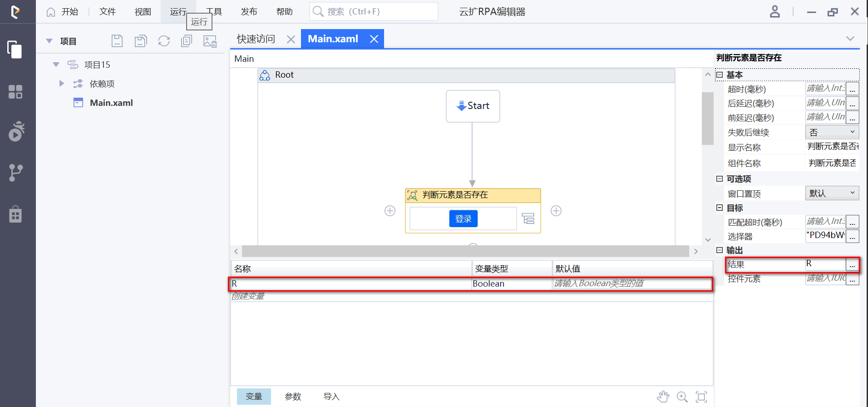Image resolution: width=868 pixels, height=407 pixels.
Task: Open the 帮助 menu
Action: point(285,12)
